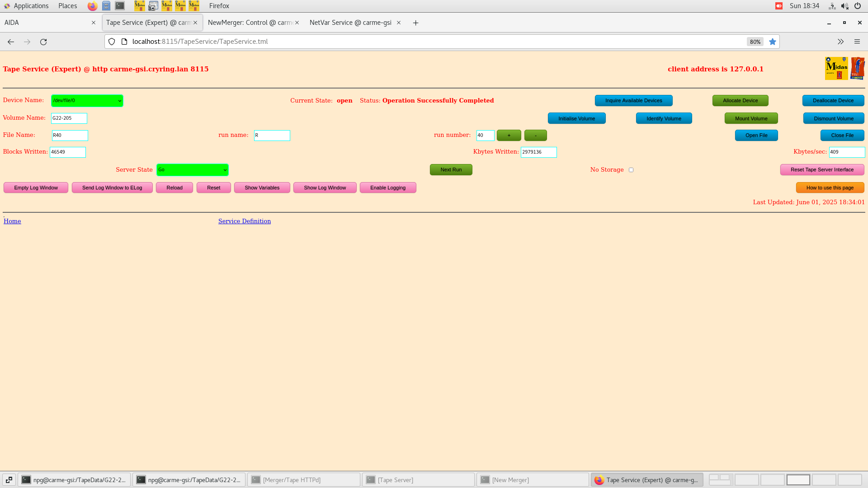Expand the Firefox toolbar overflow chevron

click(840, 42)
